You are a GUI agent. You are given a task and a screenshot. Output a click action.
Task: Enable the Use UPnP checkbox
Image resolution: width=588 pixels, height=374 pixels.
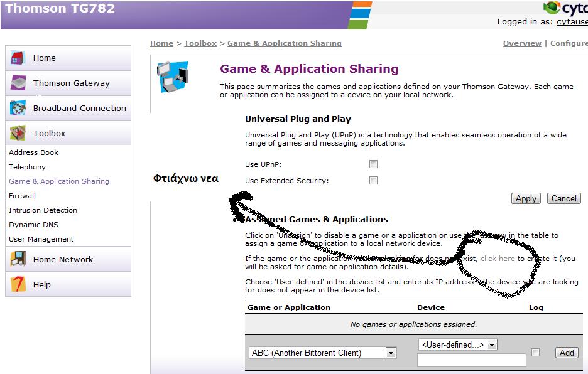pos(373,164)
